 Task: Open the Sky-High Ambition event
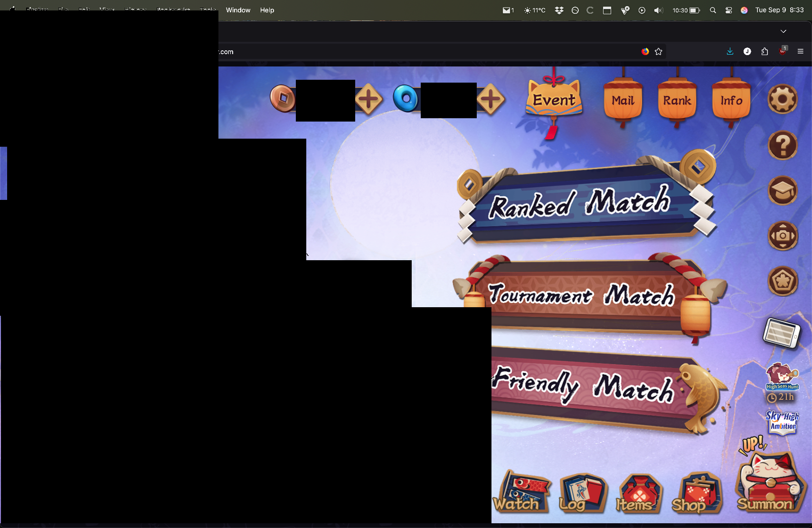point(782,422)
